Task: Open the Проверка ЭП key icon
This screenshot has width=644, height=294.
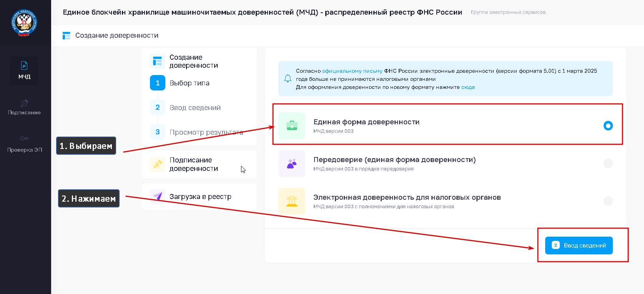Action: pyautogui.click(x=24, y=139)
